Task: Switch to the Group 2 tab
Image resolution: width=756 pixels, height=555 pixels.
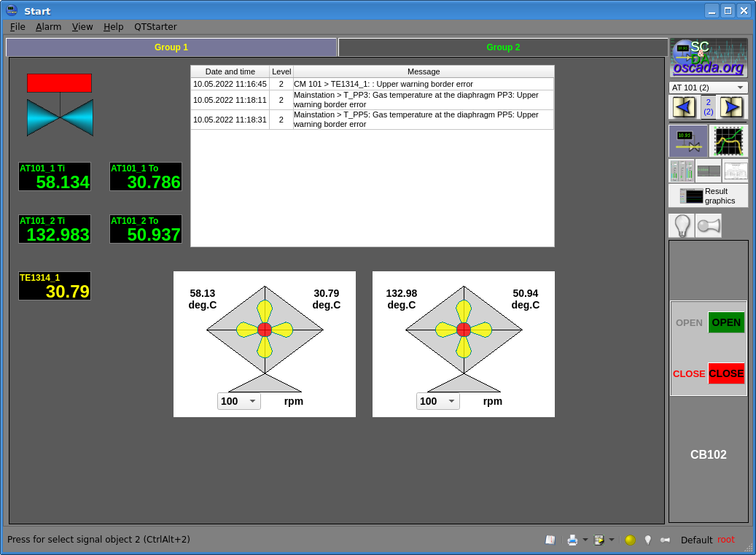Action: coord(503,47)
